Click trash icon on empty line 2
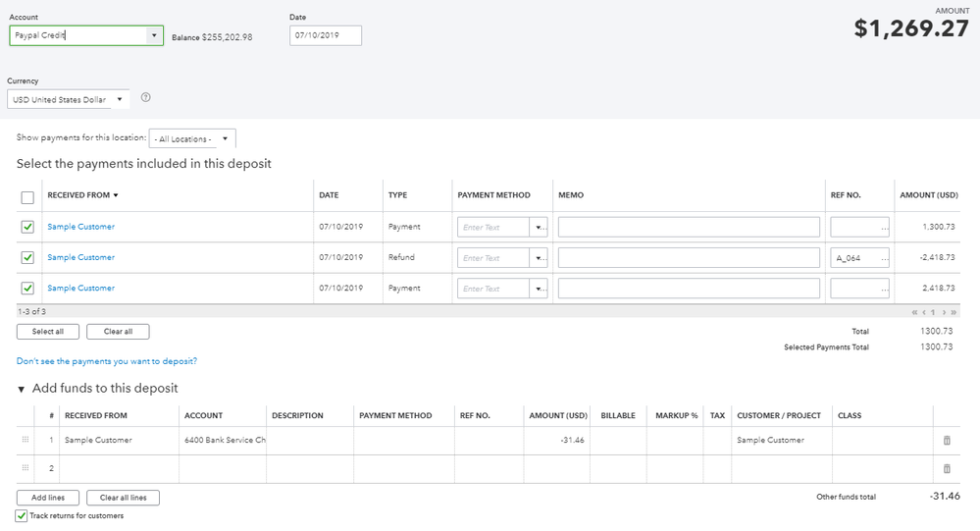 pos(947,469)
